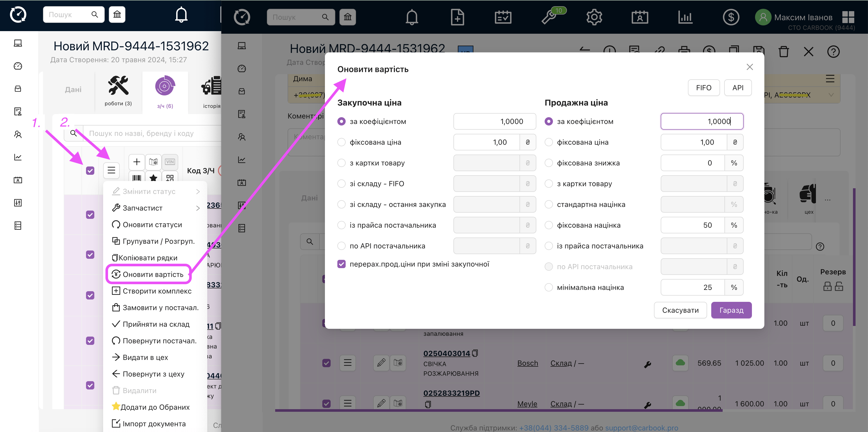Viewport: 868px width, 432px height.
Task: Open hamburger menu next to header checkbox
Action: click(x=111, y=170)
